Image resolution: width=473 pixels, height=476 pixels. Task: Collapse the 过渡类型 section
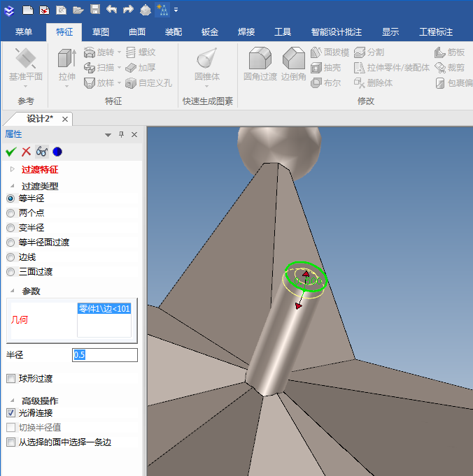pos(13,186)
